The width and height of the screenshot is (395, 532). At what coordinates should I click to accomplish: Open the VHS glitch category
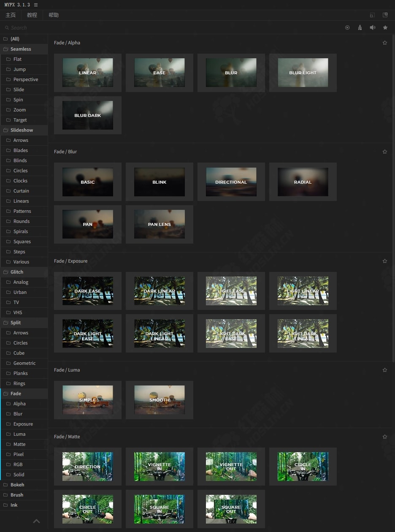click(x=18, y=312)
